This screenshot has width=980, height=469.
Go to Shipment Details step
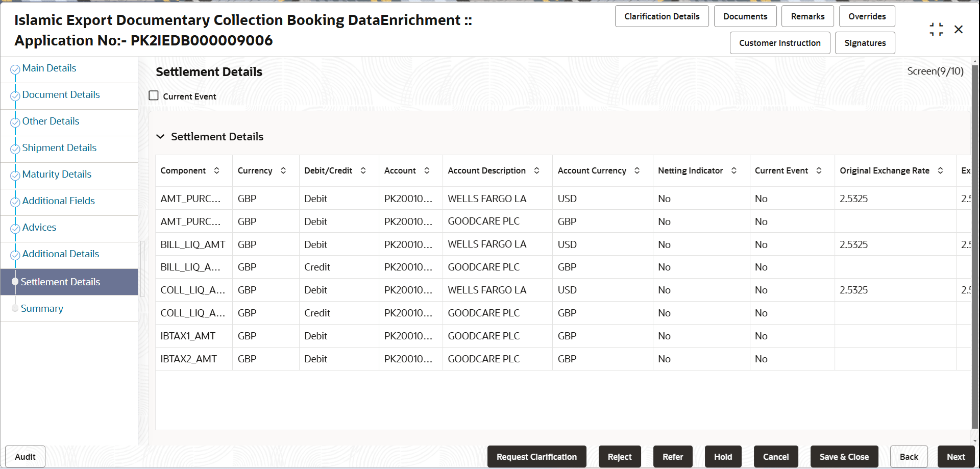[x=59, y=147]
